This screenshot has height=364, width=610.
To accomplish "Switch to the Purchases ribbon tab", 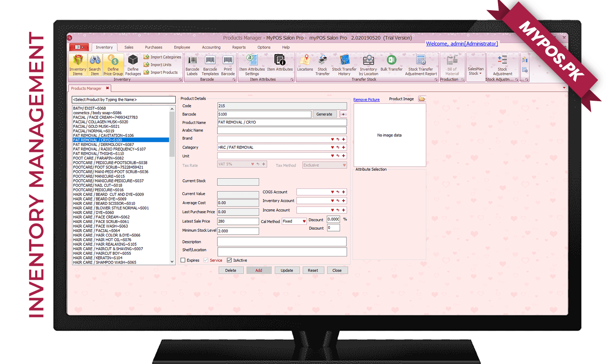I will tap(153, 47).
